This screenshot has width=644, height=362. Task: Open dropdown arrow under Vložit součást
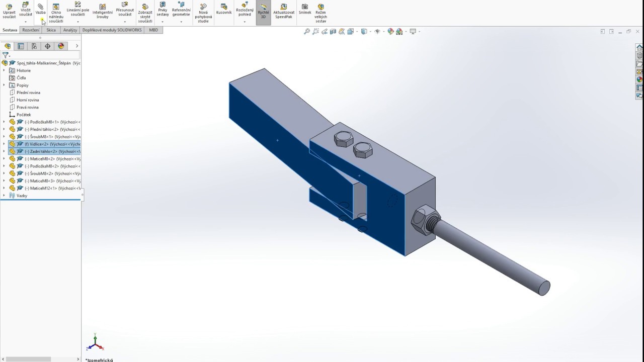[25, 22]
